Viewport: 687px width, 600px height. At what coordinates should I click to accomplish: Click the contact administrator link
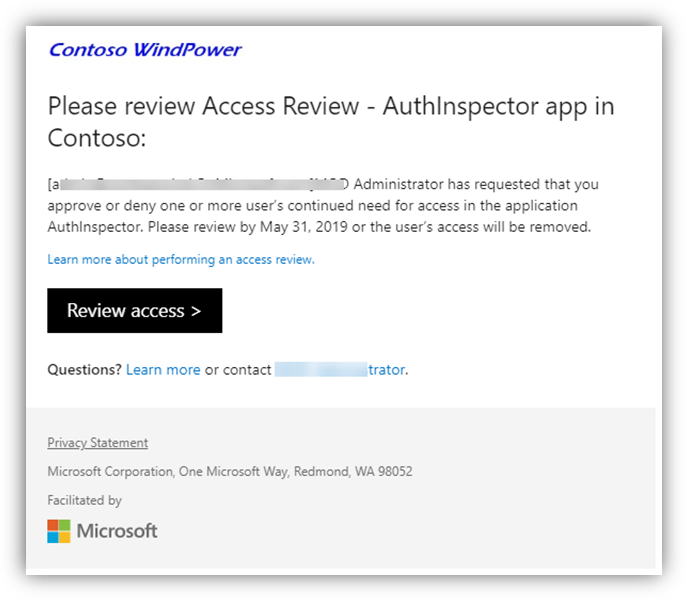[340, 369]
